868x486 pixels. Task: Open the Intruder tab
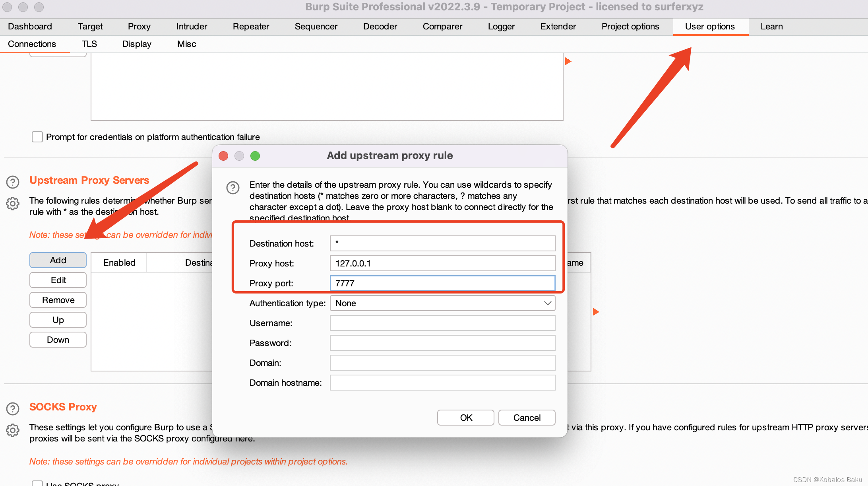(192, 27)
